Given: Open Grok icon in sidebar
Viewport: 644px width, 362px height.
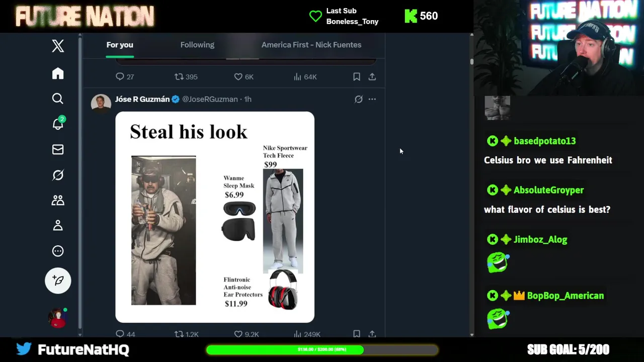Looking at the screenshot, I should click(x=58, y=174).
